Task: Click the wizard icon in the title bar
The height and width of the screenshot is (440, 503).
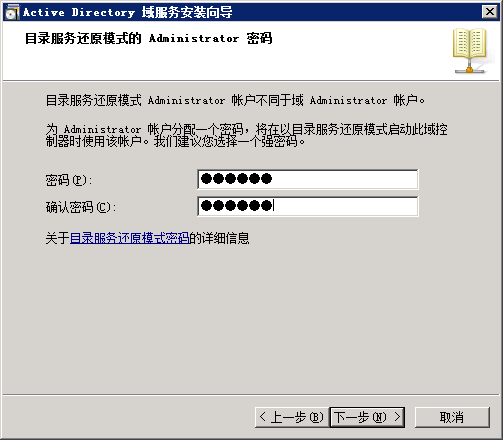Action: [x=12, y=12]
